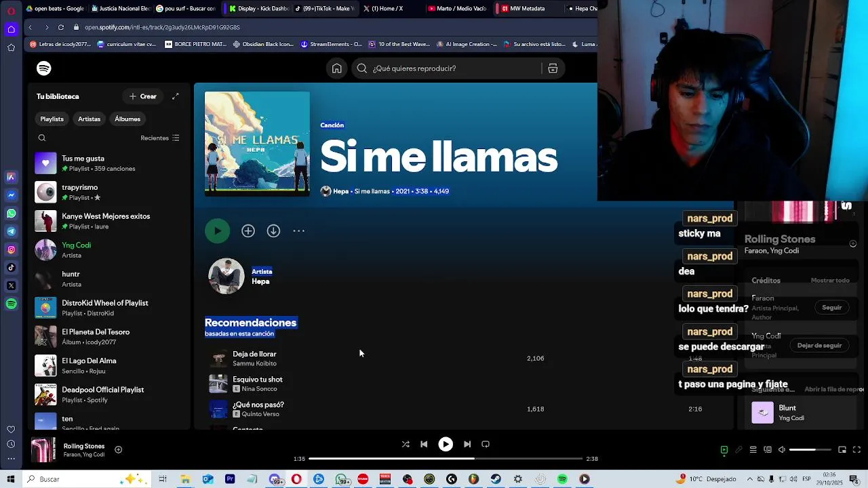Open Deadpool Official Playlist
This screenshot has height=488, width=868.
108,394
